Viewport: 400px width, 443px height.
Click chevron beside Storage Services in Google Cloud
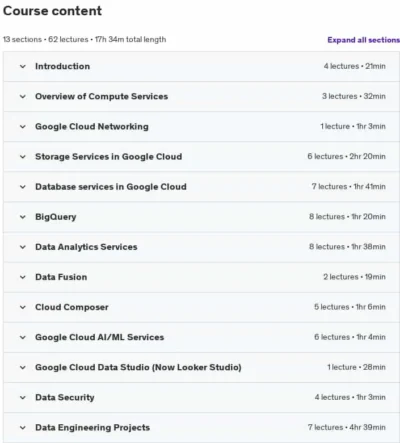tap(23, 157)
